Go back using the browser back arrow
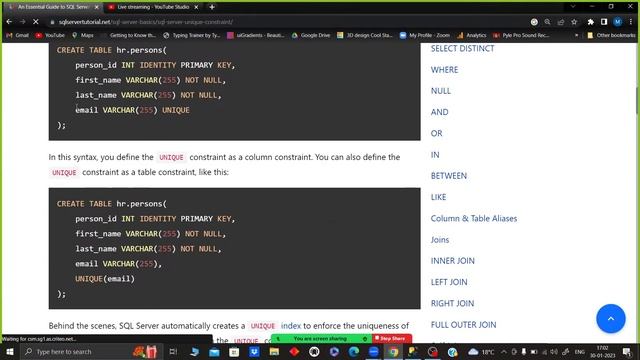The height and width of the screenshot is (360, 640). click(9, 22)
